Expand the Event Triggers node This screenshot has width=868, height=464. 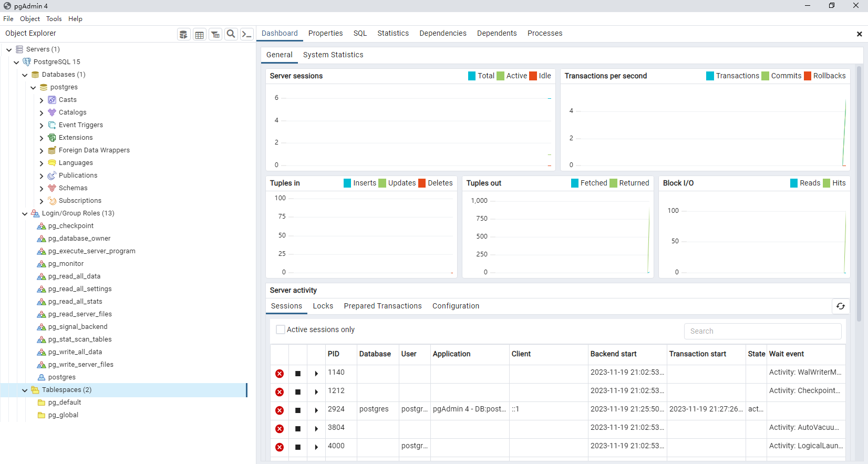point(42,125)
